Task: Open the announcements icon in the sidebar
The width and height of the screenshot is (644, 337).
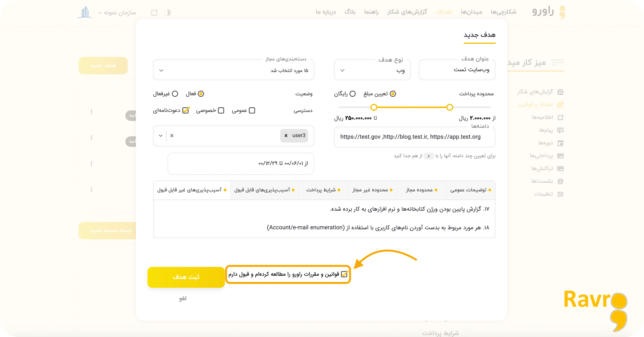Action: coord(560,118)
